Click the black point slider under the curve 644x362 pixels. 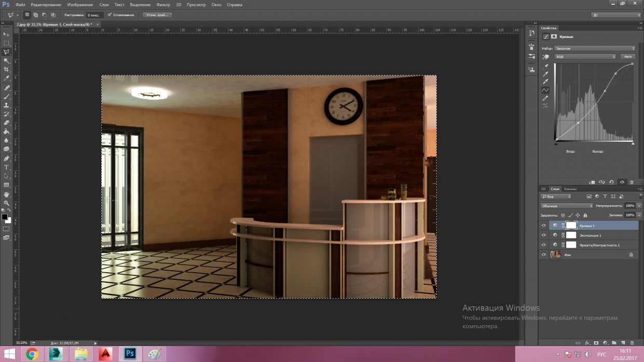click(556, 143)
